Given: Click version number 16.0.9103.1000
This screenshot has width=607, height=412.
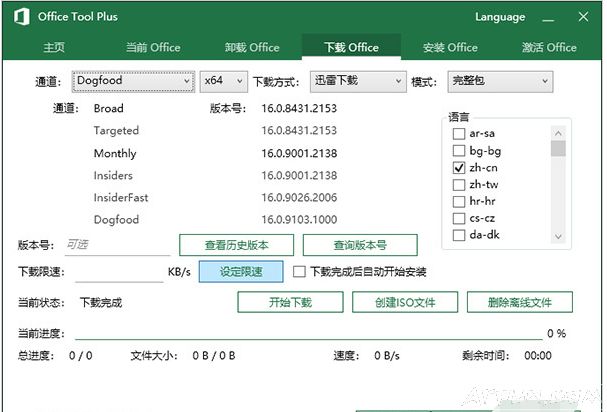Looking at the screenshot, I should pyautogui.click(x=299, y=220).
